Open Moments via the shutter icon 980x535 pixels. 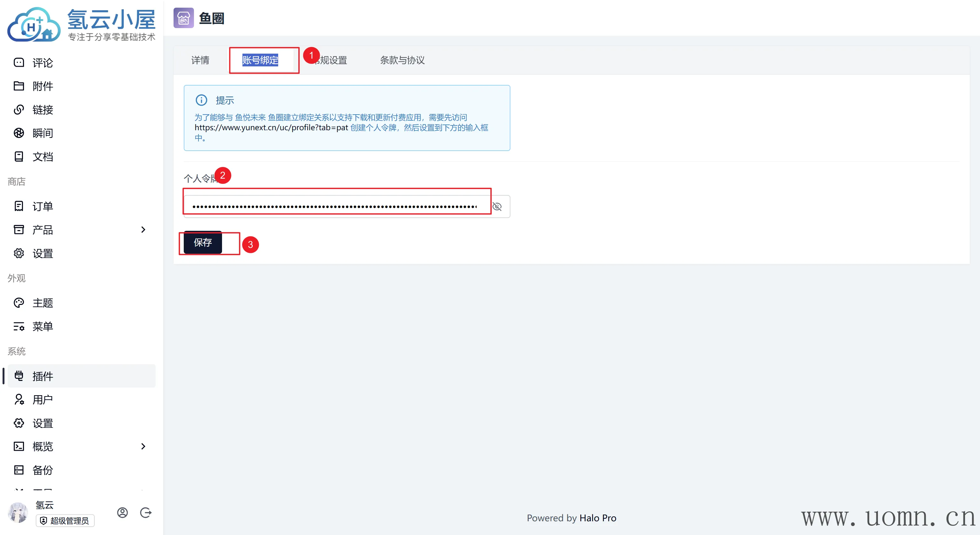click(19, 133)
